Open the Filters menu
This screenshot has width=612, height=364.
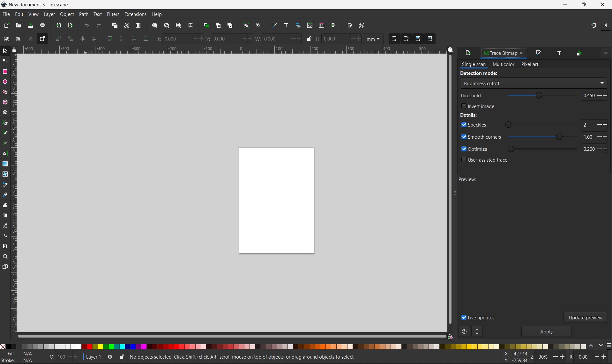point(113,14)
